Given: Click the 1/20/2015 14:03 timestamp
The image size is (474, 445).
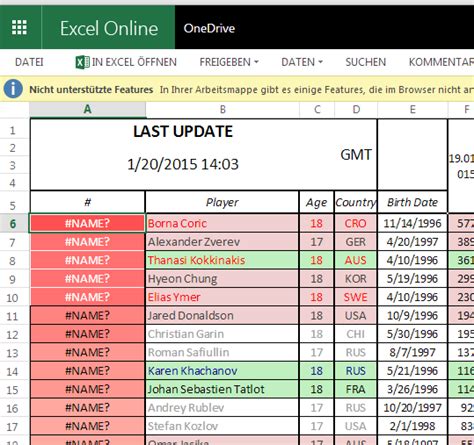Looking at the screenshot, I should 183,164.
